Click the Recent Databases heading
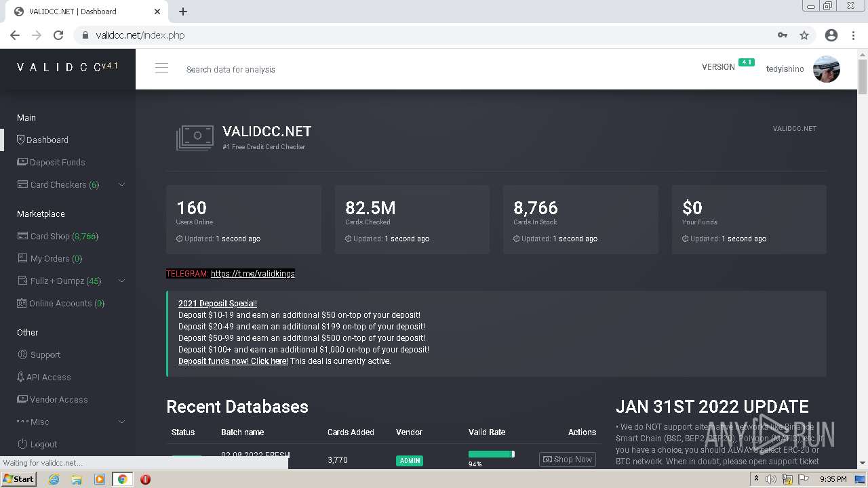Viewport: 868px width, 488px height. coord(237,406)
